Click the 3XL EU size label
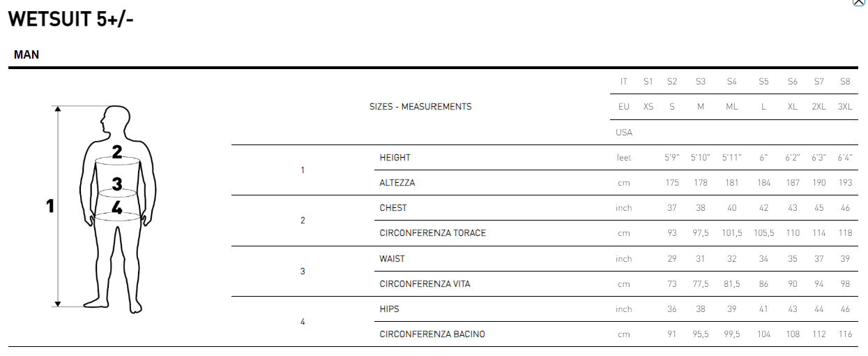Viewport: 868px width, 356px height. click(x=845, y=107)
